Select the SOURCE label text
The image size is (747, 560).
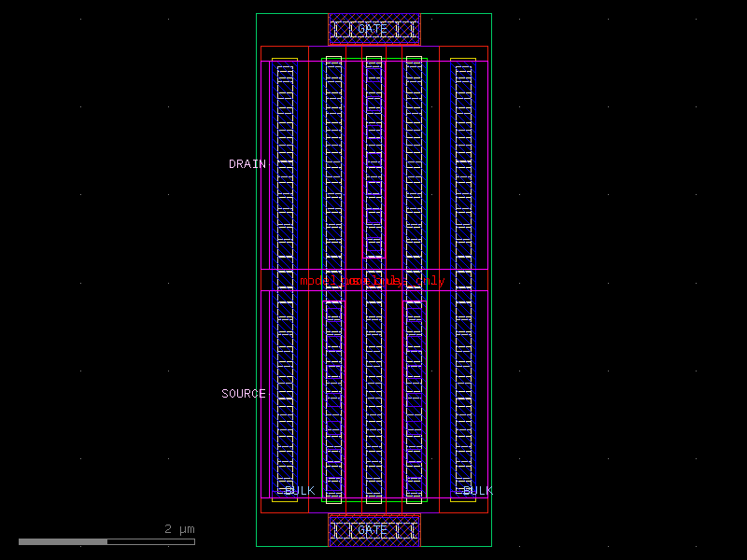[244, 393]
